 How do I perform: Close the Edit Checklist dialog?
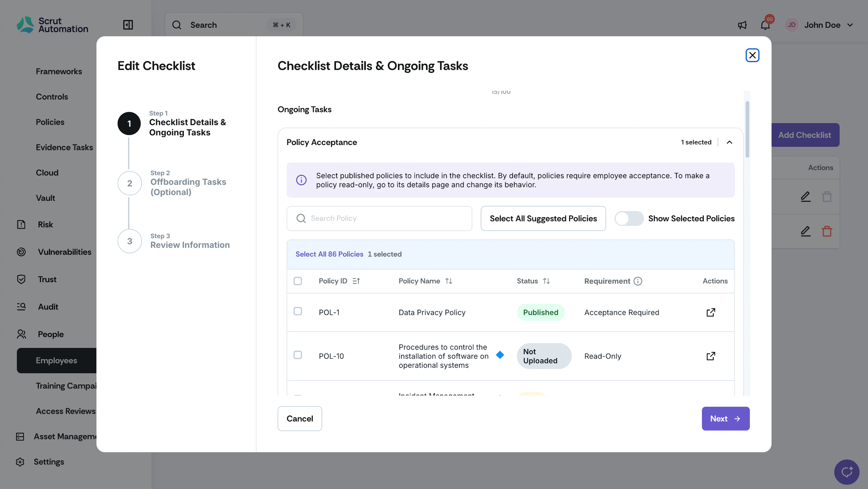tap(752, 55)
